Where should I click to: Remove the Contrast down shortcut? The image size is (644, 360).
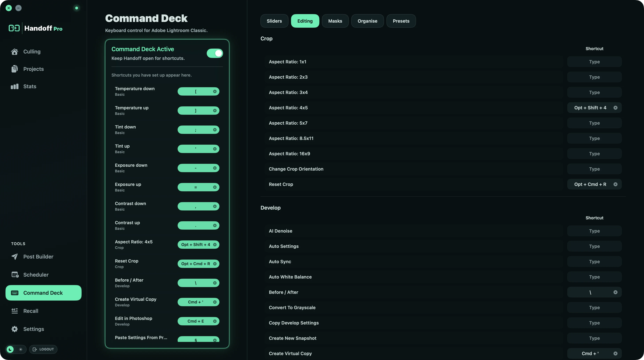point(215,206)
